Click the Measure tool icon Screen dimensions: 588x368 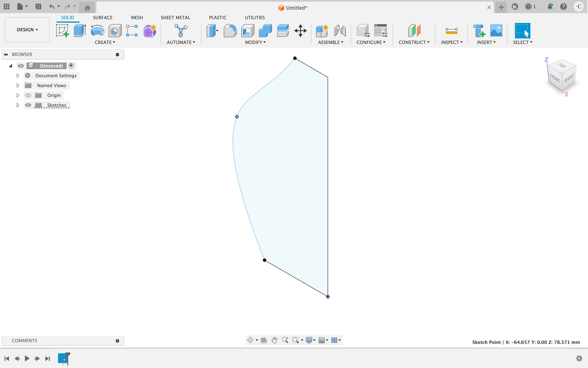(451, 31)
